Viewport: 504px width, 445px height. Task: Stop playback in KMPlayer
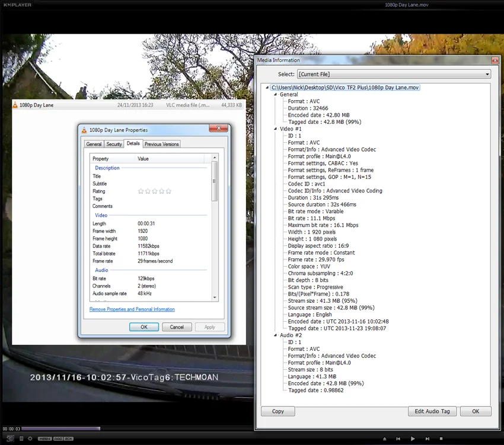point(441,438)
